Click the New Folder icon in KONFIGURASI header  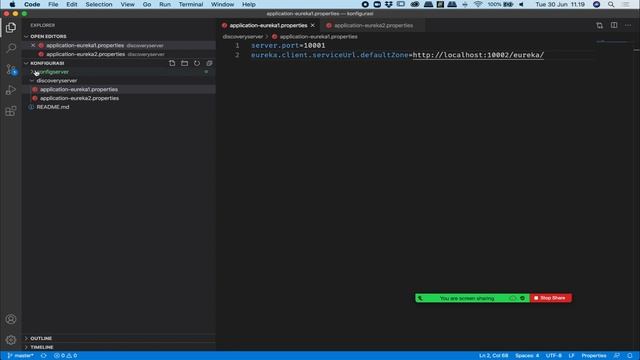click(184, 63)
